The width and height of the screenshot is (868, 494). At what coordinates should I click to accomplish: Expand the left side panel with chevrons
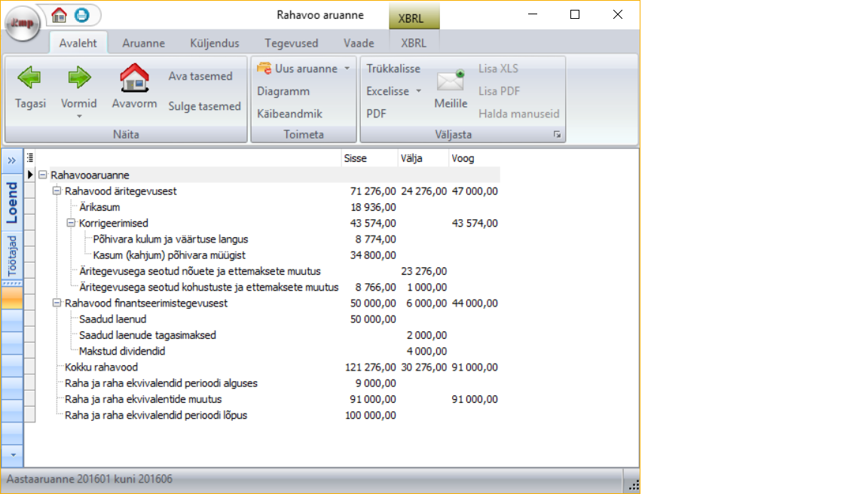[x=12, y=160]
